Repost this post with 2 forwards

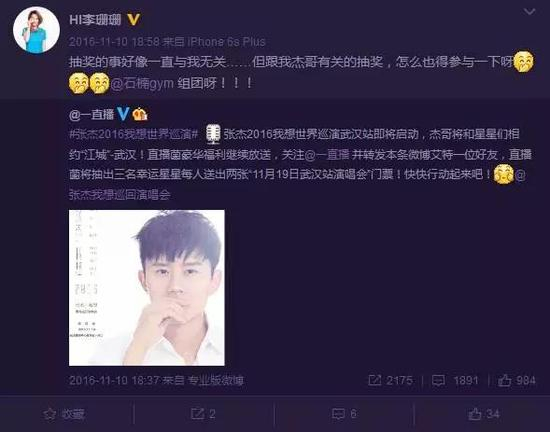203,414
